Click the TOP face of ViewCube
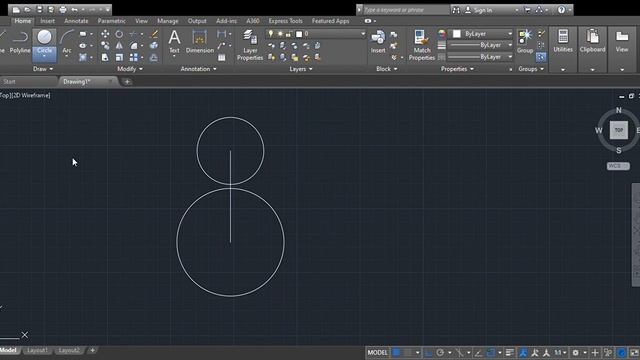Image resolution: width=640 pixels, height=360 pixels. (619, 130)
